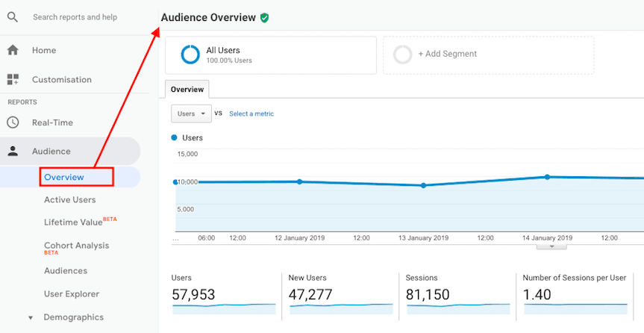
Task: Open the Customisation dashboard icon
Action: tap(13, 80)
